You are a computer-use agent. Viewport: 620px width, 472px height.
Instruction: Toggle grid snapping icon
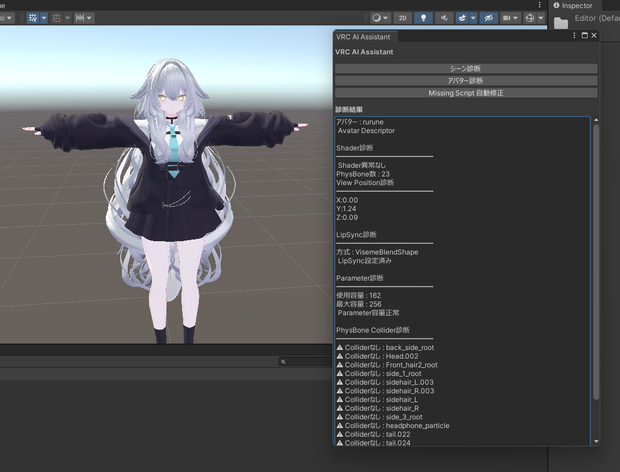click(x=57, y=18)
